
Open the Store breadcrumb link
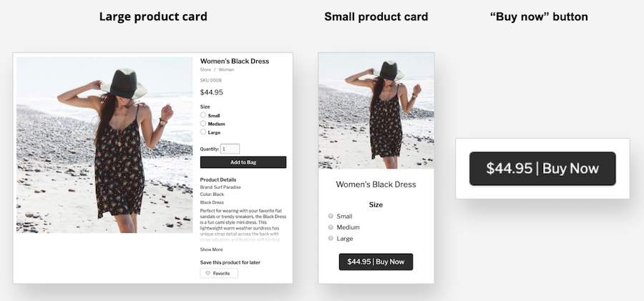[x=205, y=70]
